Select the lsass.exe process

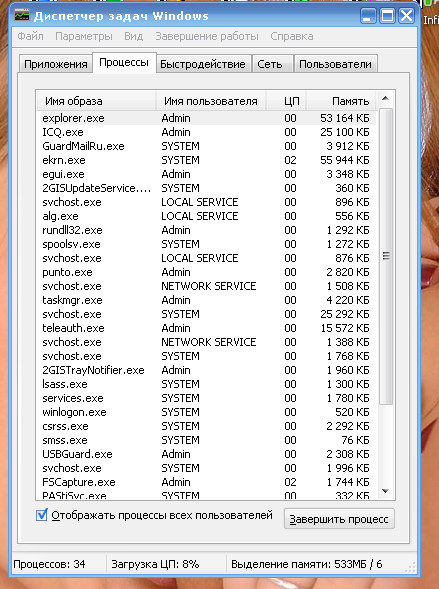click(x=206, y=384)
